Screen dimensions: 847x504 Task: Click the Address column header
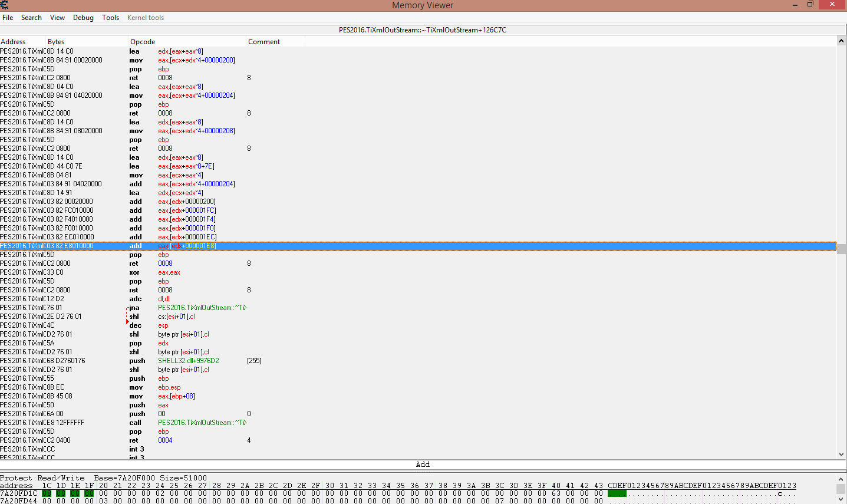point(13,42)
